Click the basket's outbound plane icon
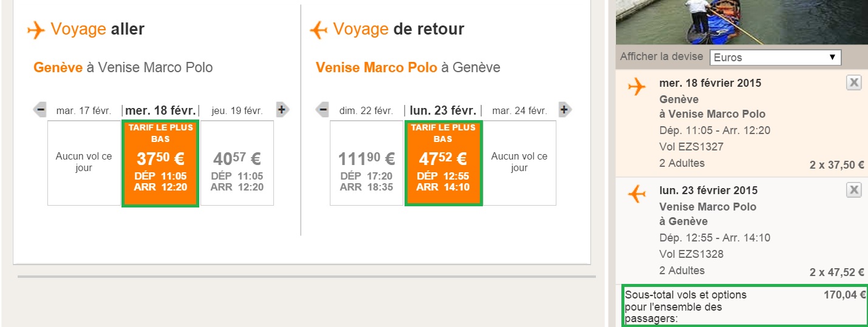This screenshot has width=868, height=327. [x=637, y=87]
